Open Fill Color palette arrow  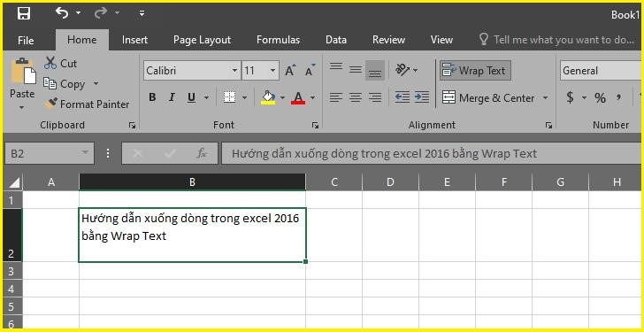pos(282,97)
